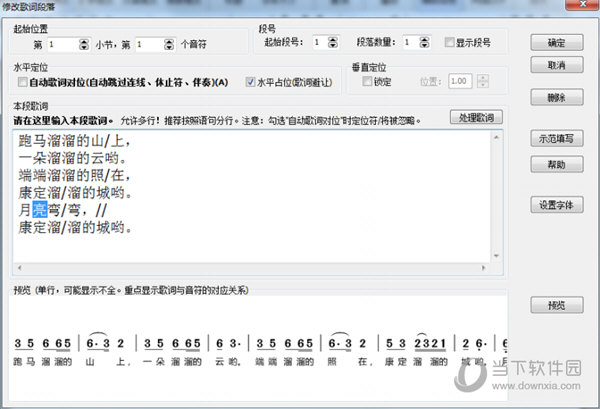Click lyric line 端端溜溜的照/在
600x409 pixels.
pyautogui.click(x=75, y=175)
